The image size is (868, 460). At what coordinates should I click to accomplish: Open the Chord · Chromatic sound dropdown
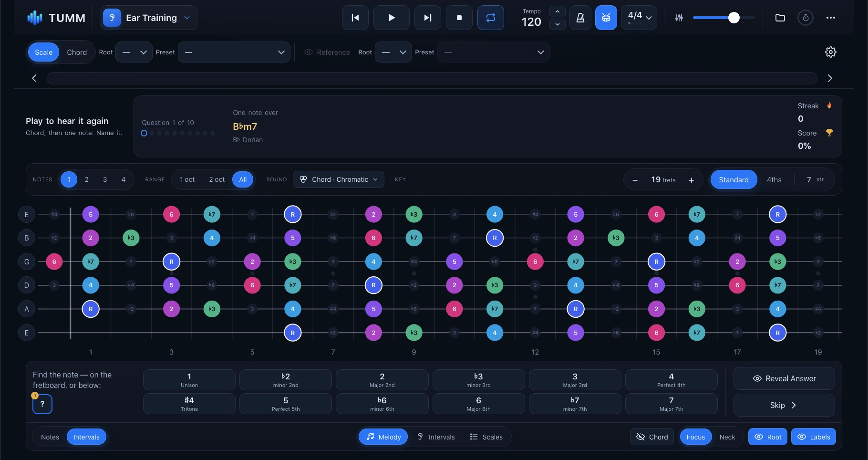point(339,179)
